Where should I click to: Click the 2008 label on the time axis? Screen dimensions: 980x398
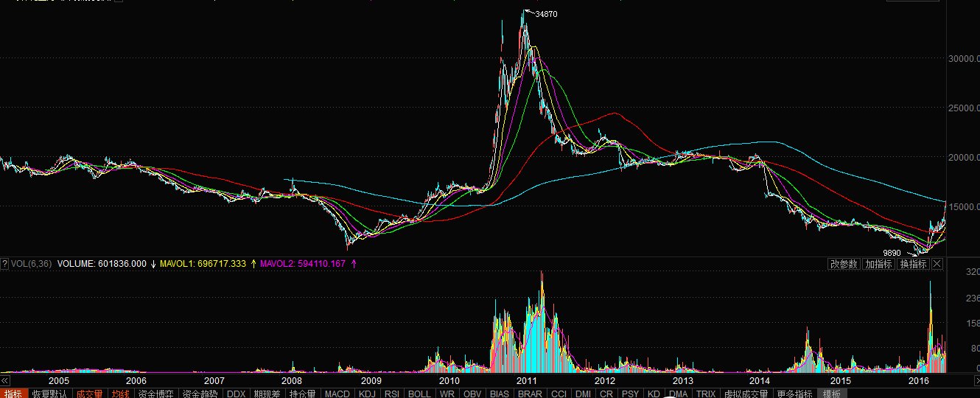click(292, 380)
